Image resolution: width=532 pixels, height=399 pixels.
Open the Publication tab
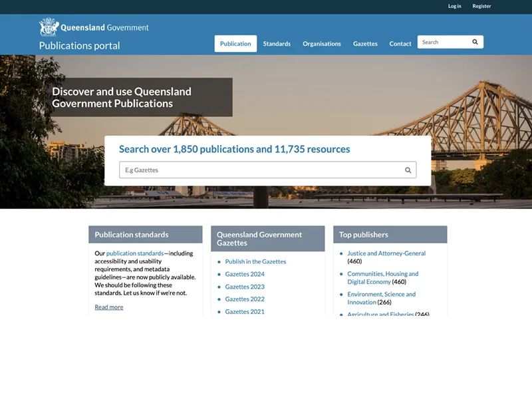tap(235, 44)
